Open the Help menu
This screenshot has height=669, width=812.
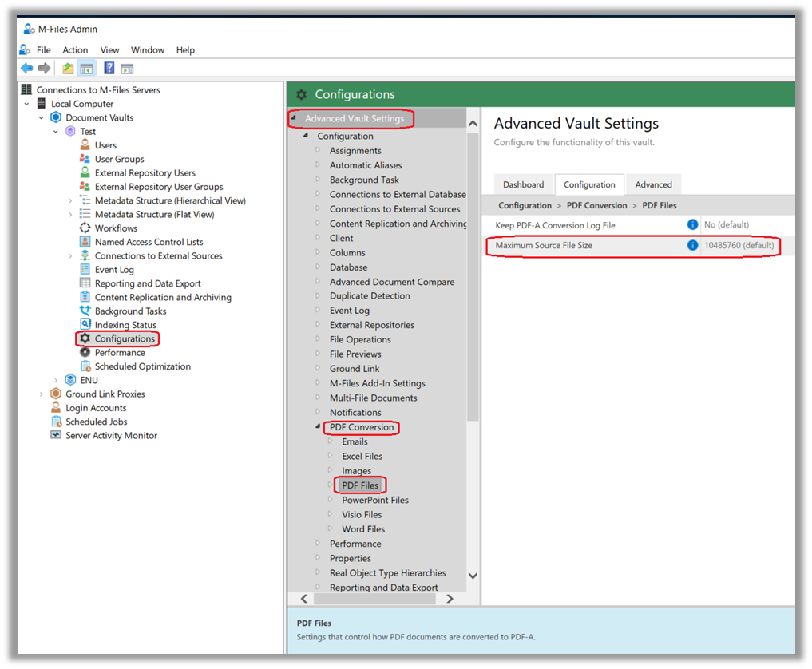click(x=185, y=50)
